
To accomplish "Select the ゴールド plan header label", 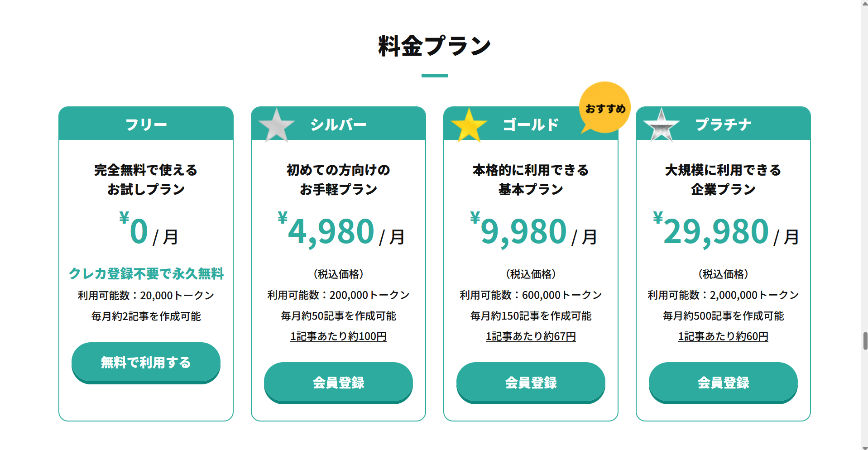I will 531,124.
